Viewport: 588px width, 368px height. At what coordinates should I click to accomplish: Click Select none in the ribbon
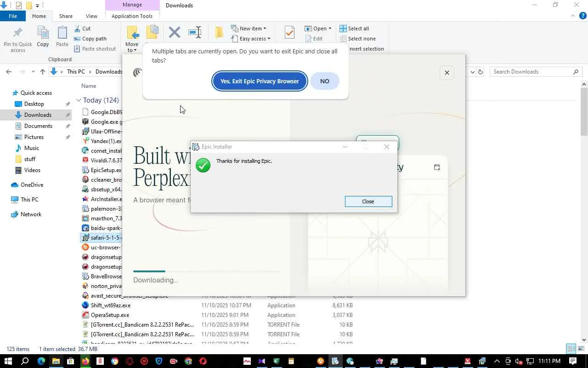pos(357,39)
